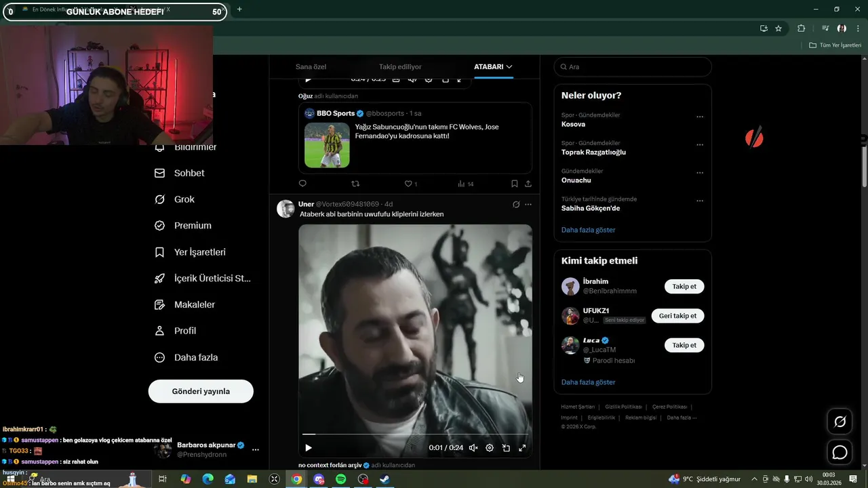Follow back UFUKZ1 with Geri takip et
This screenshot has width=868, height=488.
pyautogui.click(x=677, y=316)
